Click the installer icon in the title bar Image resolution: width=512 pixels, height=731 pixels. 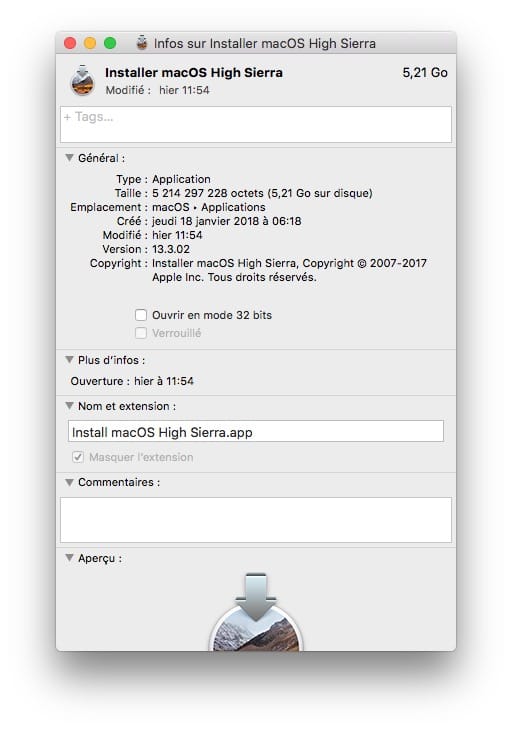click(142, 43)
